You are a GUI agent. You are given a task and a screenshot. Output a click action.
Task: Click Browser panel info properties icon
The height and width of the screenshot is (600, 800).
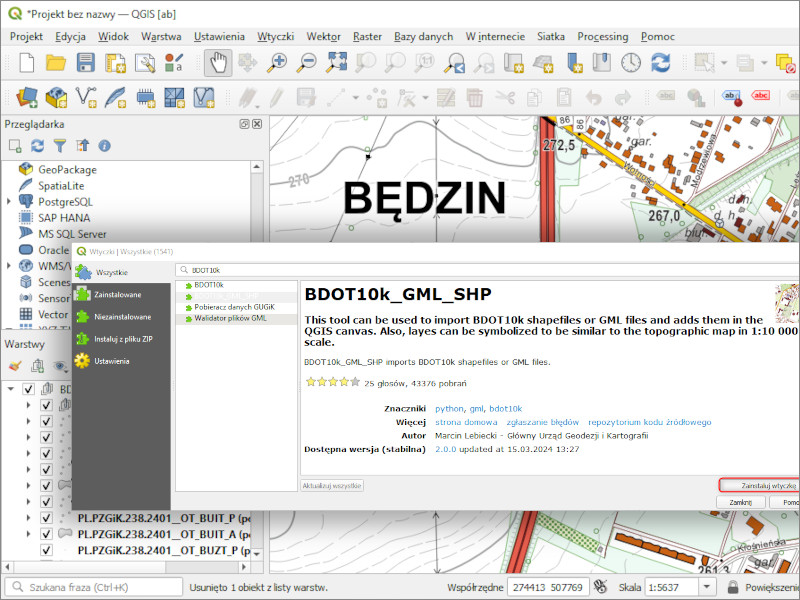point(105,146)
